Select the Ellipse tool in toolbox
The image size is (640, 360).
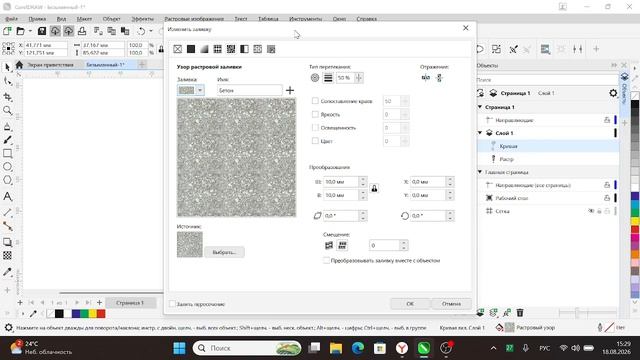pos(7,167)
